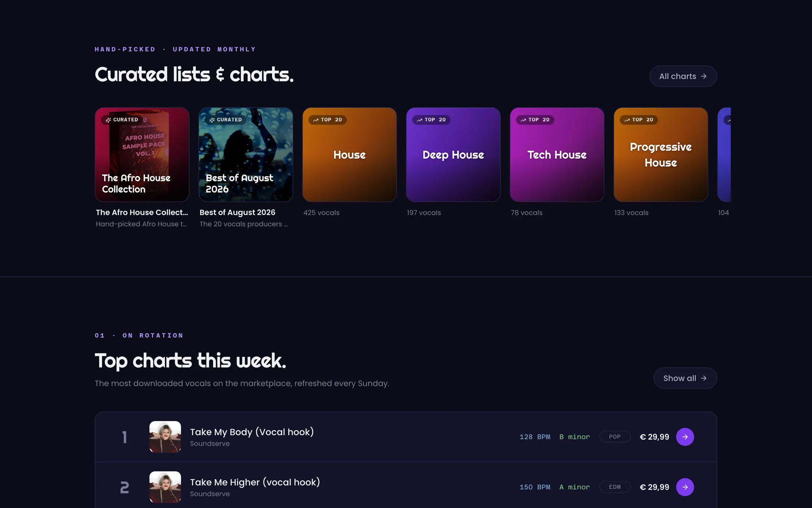
Task: Click the rank number 1
Action: (125, 437)
